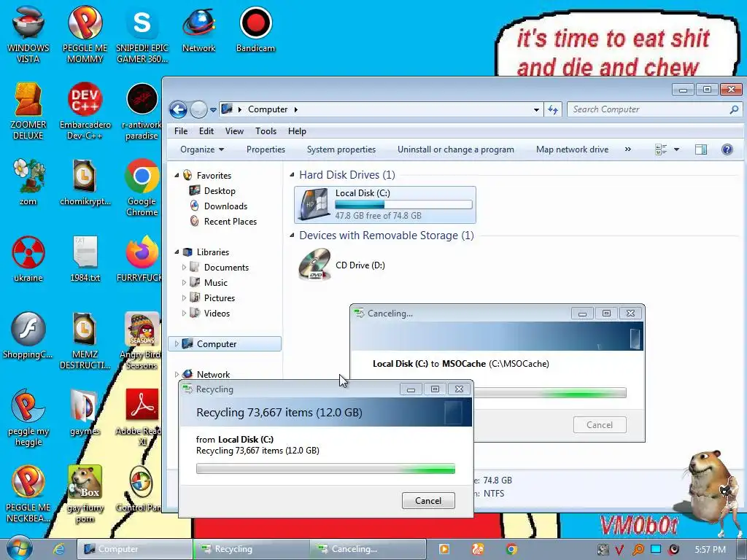Click Map network drive
Viewport: 747px width, 560px height.
click(572, 149)
